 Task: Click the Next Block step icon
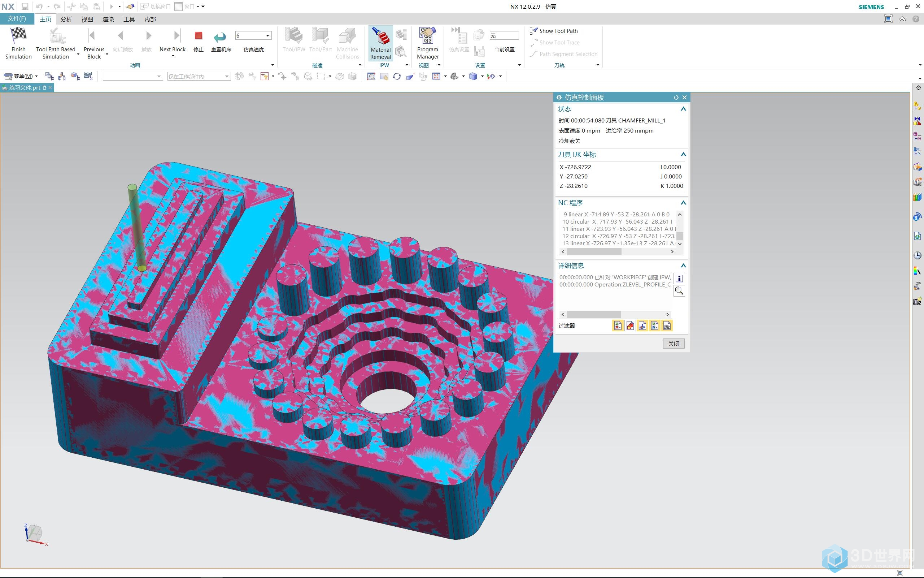[176, 35]
